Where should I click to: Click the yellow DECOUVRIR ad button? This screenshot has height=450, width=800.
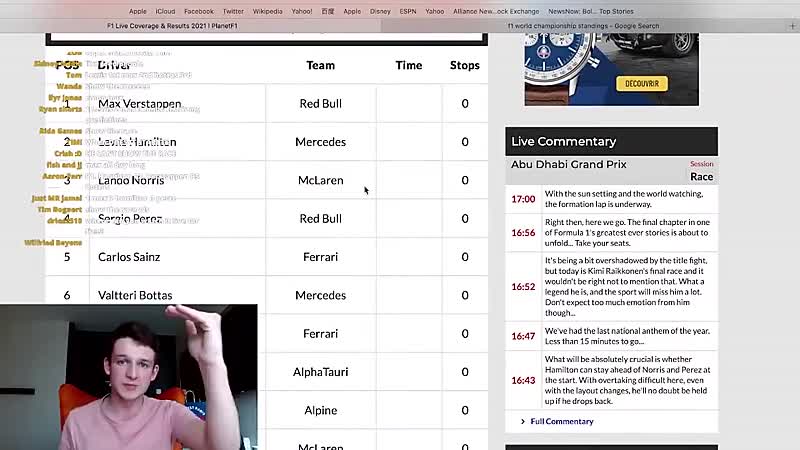click(640, 84)
